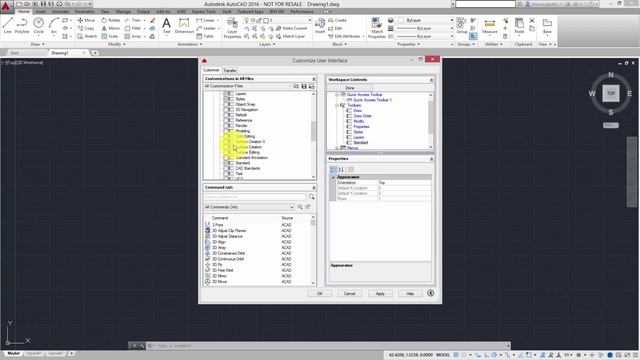
Task: Click the Match Properties tool
Action: (377, 28)
